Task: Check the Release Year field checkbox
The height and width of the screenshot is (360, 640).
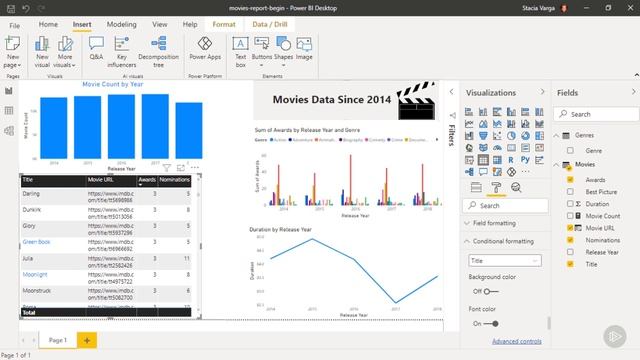Action: (x=570, y=252)
